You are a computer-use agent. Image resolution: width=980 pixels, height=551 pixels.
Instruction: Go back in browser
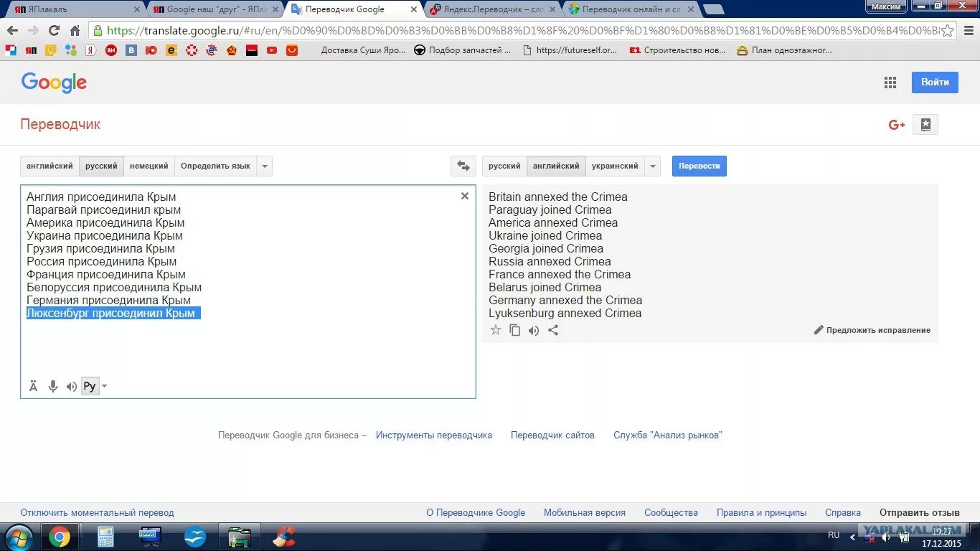pos(12,31)
